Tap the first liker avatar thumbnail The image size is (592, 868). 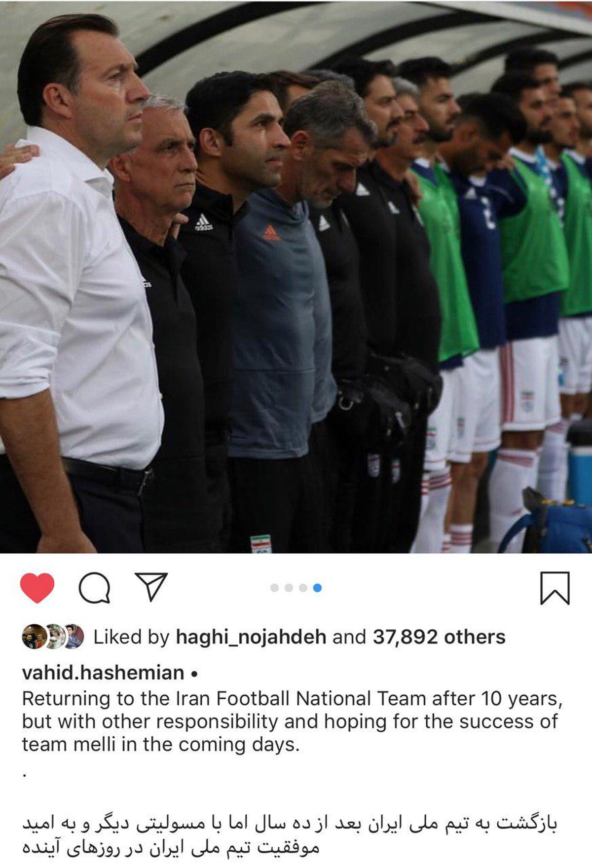point(34,637)
